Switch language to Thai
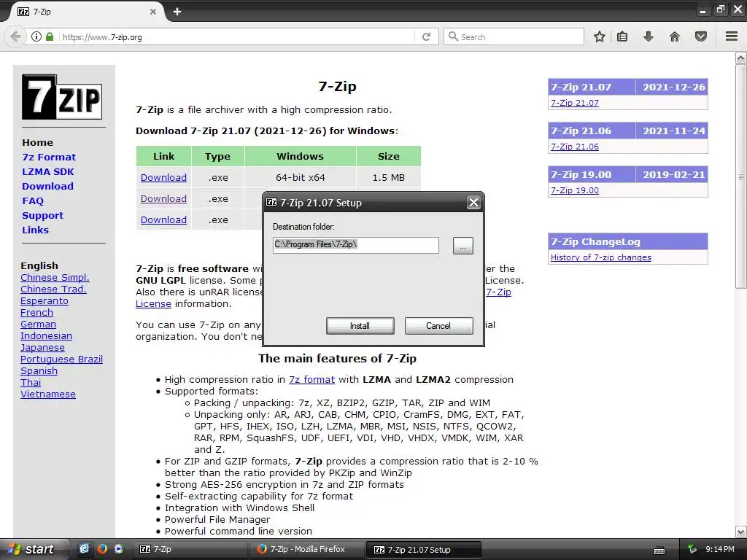This screenshot has width=747, height=560. coord(31,382)
